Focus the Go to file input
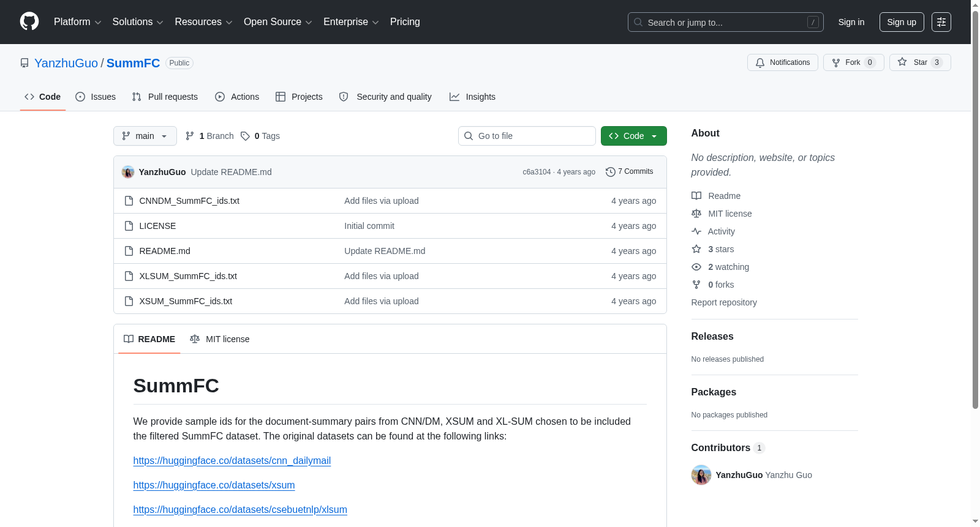Screen dimensions: 980x527 [527, 136]
